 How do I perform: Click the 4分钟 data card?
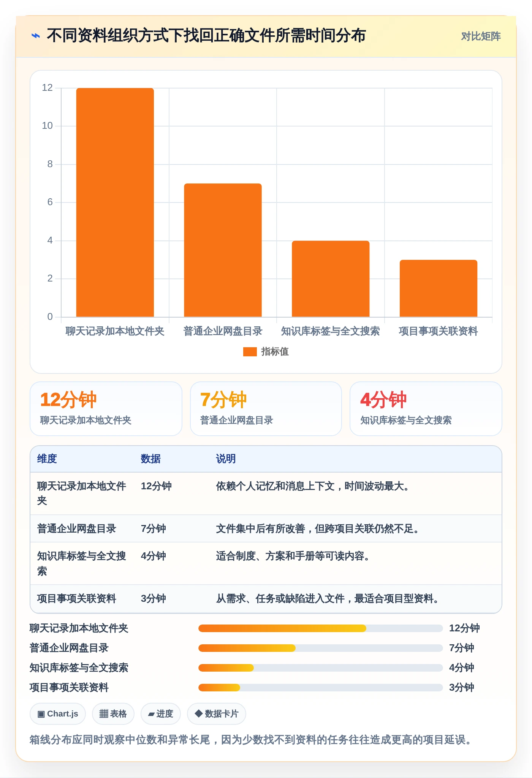pyautogui.click(x=426, y=409)
